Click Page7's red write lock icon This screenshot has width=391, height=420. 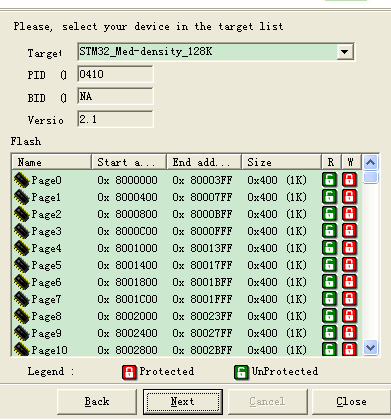point(349,299)
